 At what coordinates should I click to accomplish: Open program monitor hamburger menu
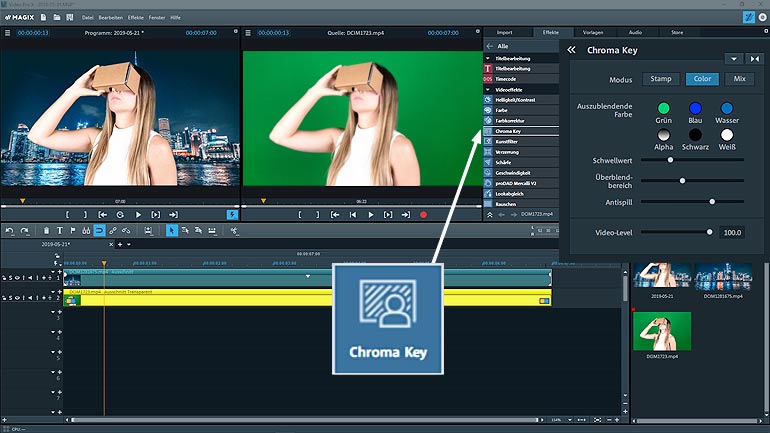tap(7, 33)
